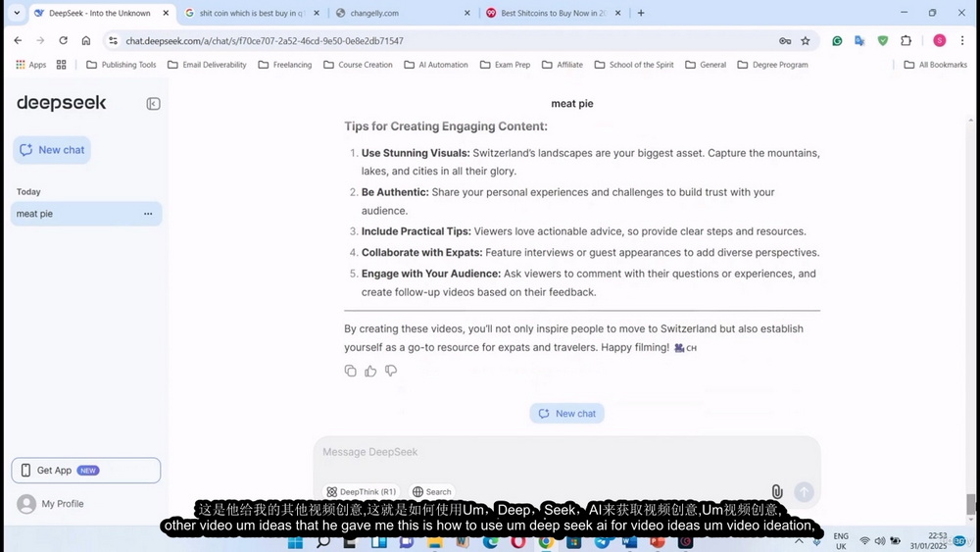Switch to the changelly.com tab
This screenshot has height=552, width=980.
[402, 13]
